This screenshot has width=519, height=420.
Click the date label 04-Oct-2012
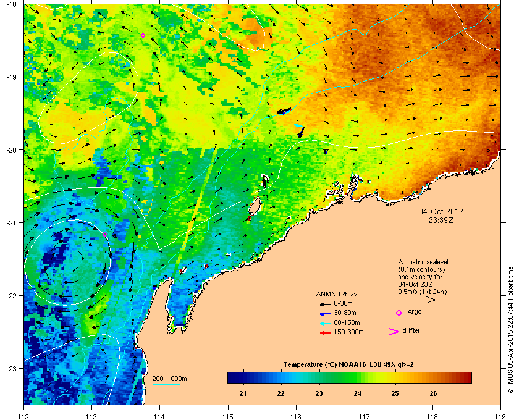click(x=441, y=211)
